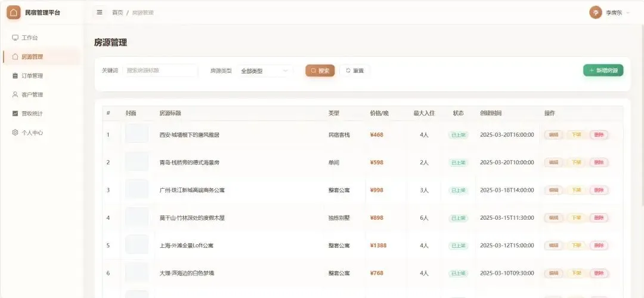This screenshot has height=298, width=644.
Task: Click 下架 for 莫干山·竹林深处的度假木屋
Action: coord(576,218)
